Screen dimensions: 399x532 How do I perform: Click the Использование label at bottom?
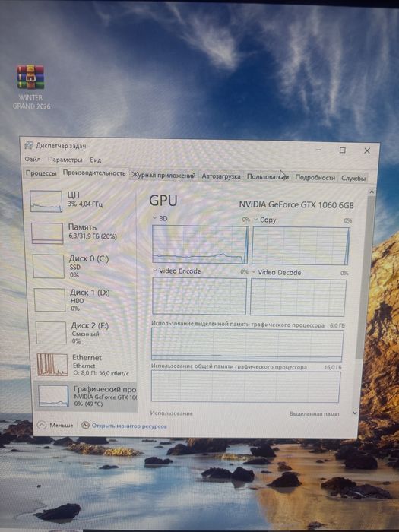coord(171,413)
